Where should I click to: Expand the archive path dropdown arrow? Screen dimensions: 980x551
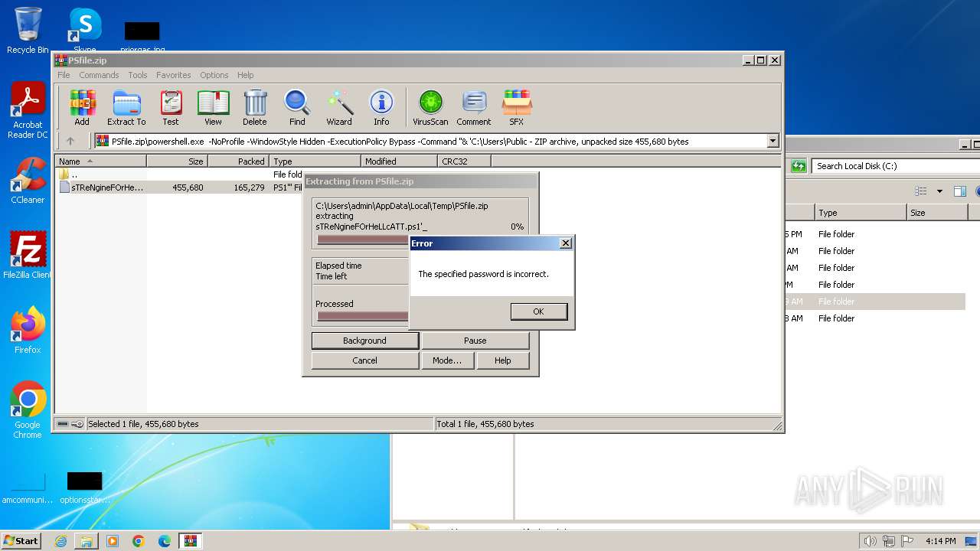773,142
